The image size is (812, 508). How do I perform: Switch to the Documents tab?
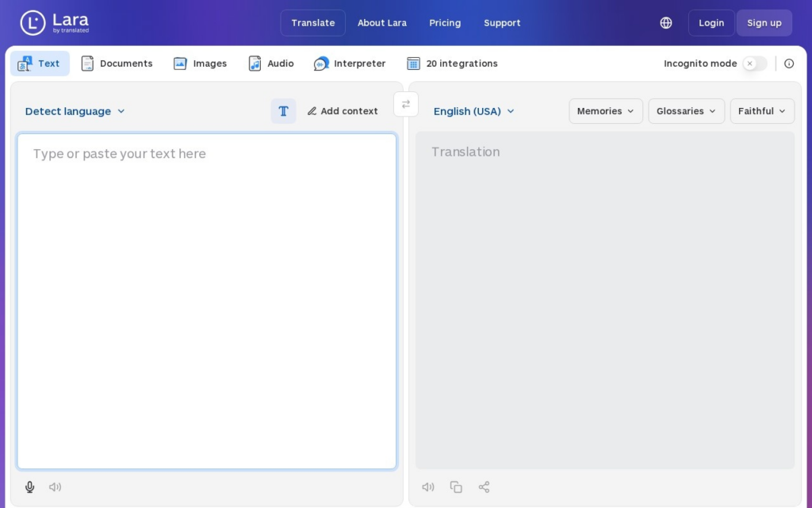coord(117,63)
